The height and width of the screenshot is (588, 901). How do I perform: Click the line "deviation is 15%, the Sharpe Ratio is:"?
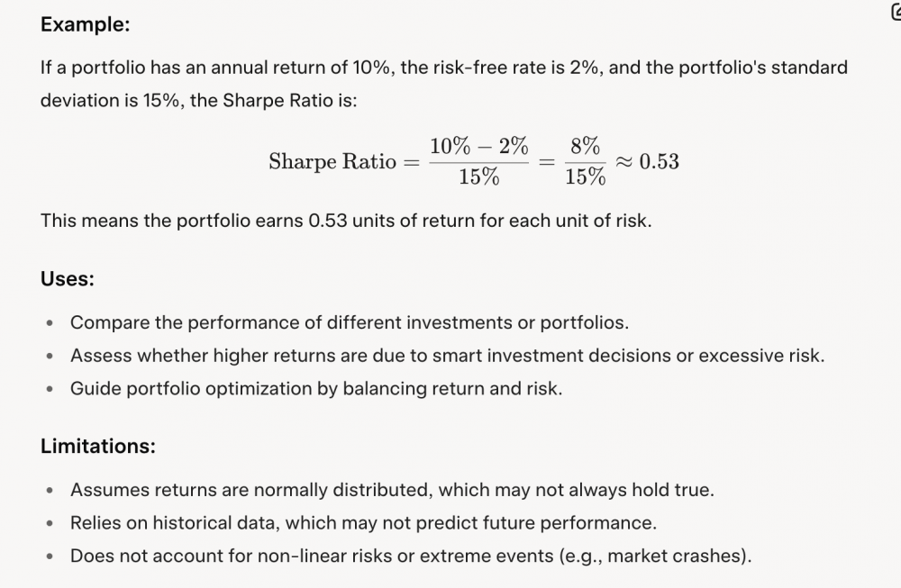(x=198, y=100)
